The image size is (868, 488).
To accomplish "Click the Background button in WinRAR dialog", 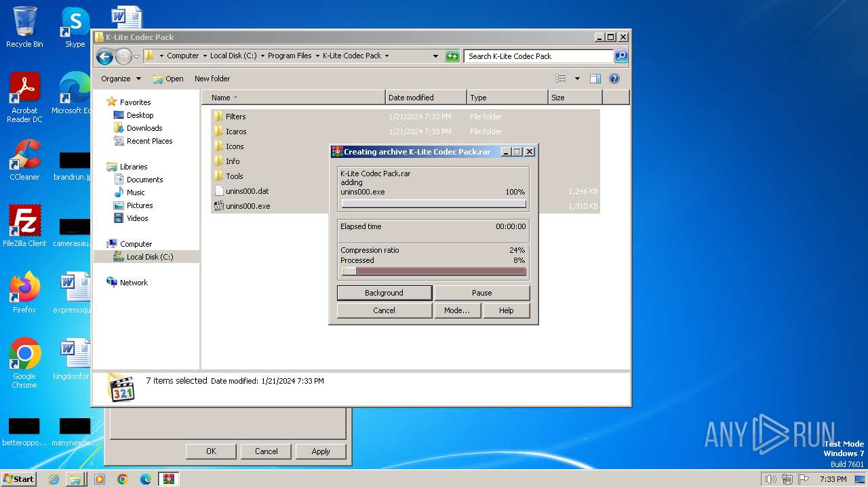I will (384, 293).
